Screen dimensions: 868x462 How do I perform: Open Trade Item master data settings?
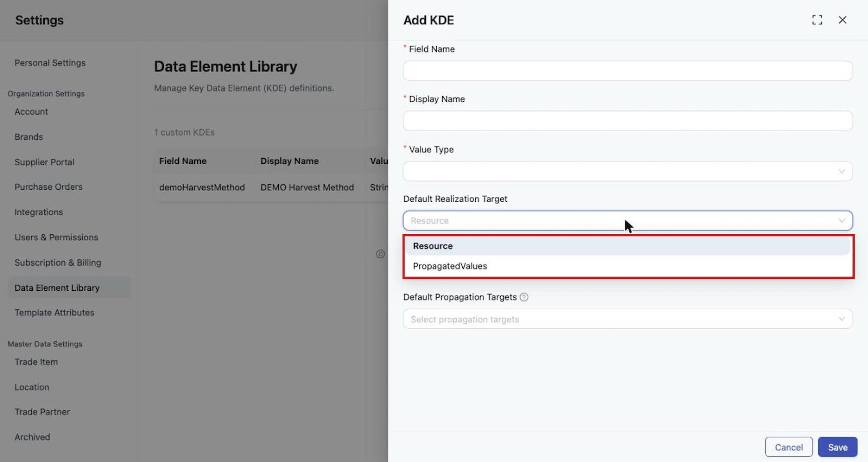(36, 362)
